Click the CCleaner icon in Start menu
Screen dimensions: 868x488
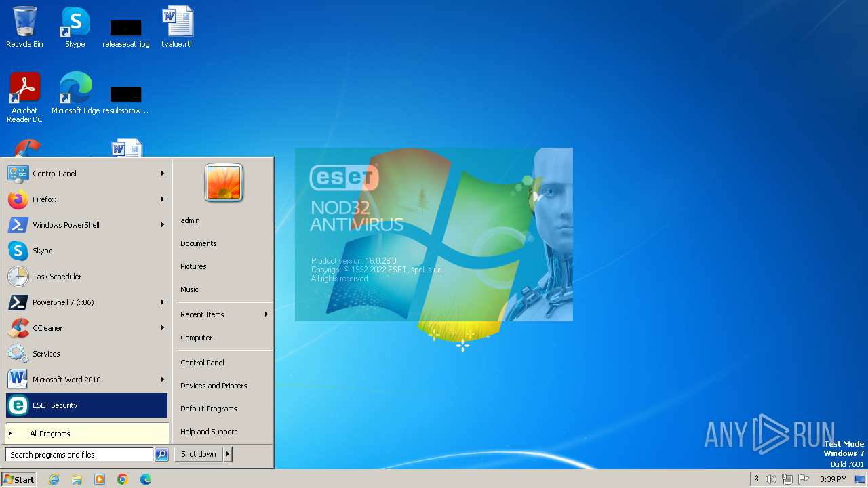18,328
